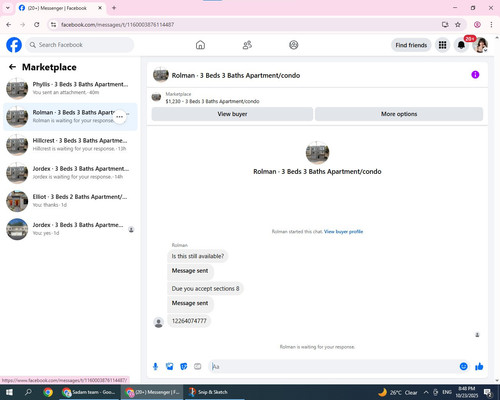
Task: Click Rolman sender avatar beside last message
Action: tap(159, 322)
